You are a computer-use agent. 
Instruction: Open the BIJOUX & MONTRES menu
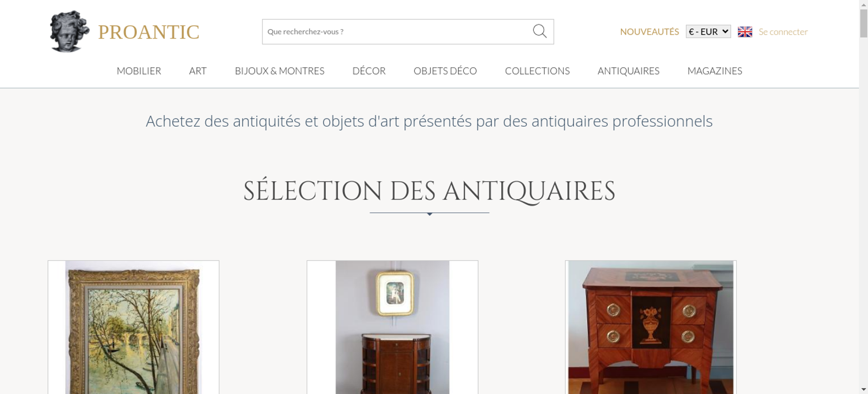tap(279, 71)
